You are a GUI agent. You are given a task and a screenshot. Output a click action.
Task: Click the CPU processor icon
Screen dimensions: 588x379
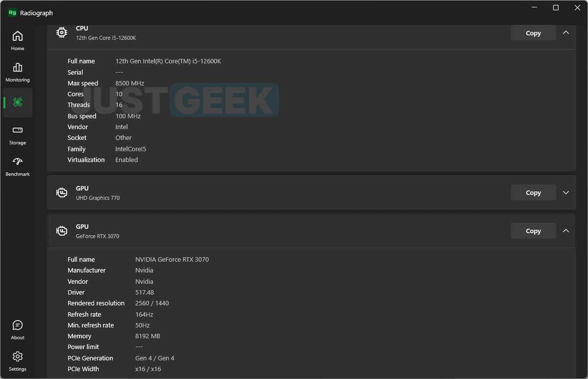(61, 32)
